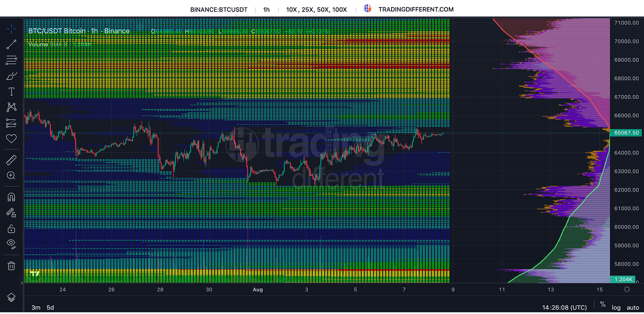Click BTC/USDT Bitcoin chart title

point(79,31)
